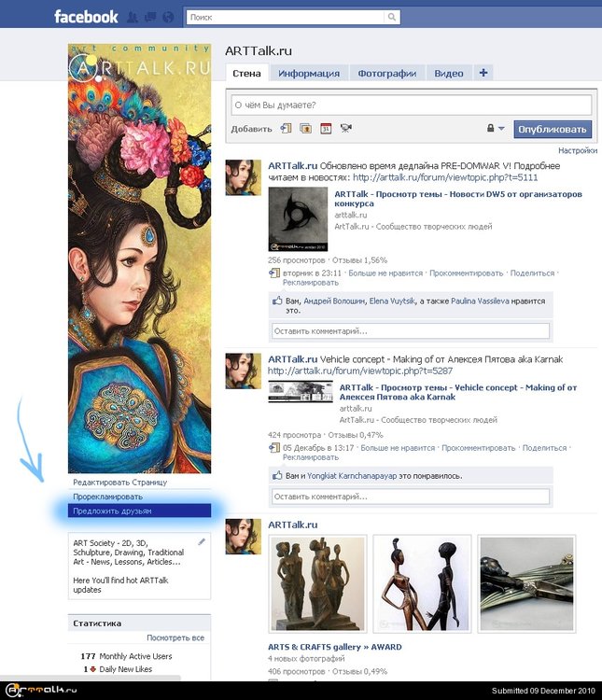Open the Настройки wall settings link

[578, 150]
